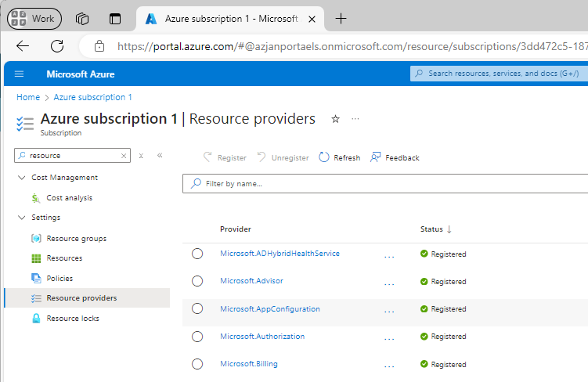Click the Unregister toolbar button

pos(283,157)
